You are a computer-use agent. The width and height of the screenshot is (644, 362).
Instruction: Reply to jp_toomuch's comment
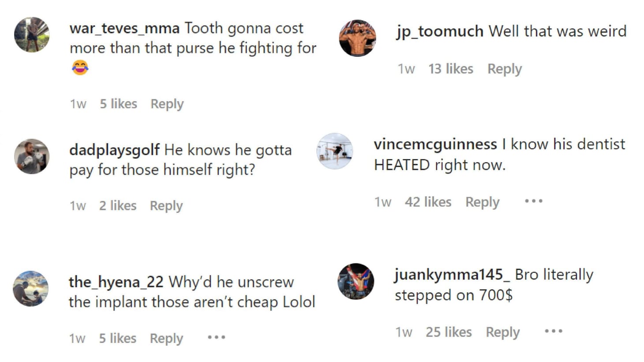(x=504, y=69)
